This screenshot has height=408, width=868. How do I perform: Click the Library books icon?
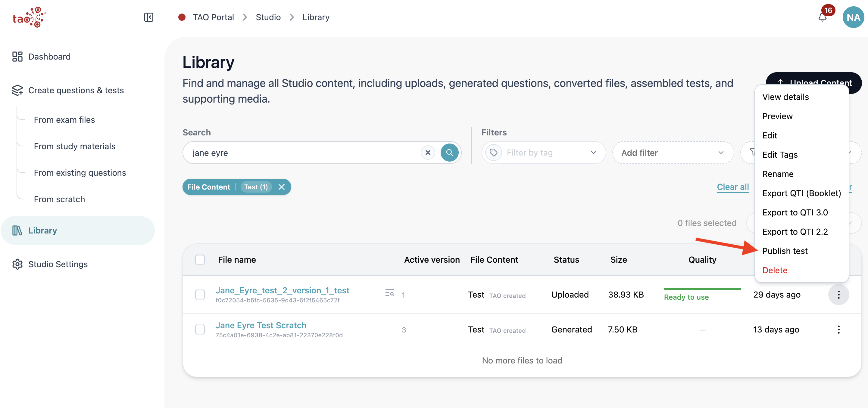[17, 230]
